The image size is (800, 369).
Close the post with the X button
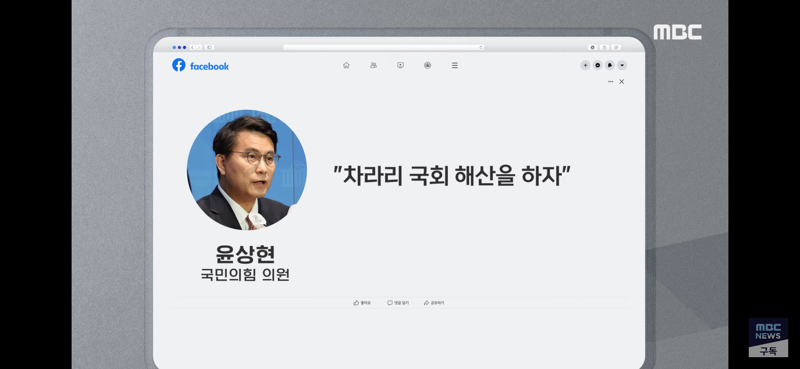621,82
